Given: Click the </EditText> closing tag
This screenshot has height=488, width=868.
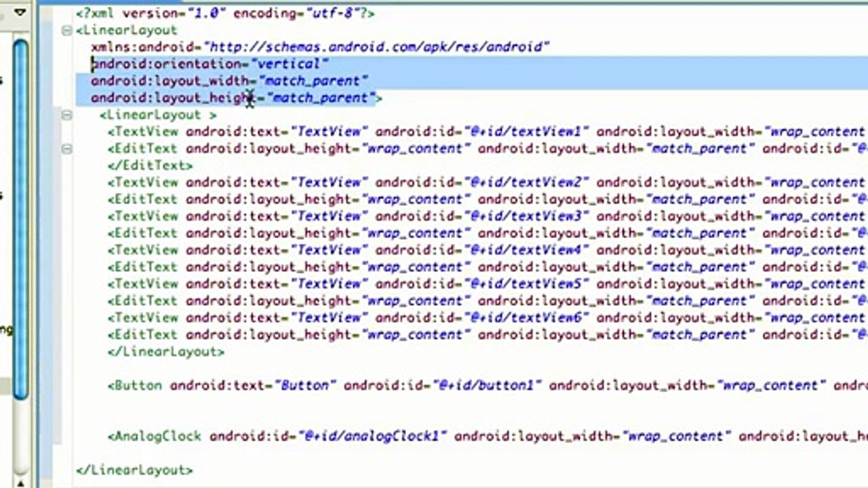Looking at the screenshot, I should point(151,165).
